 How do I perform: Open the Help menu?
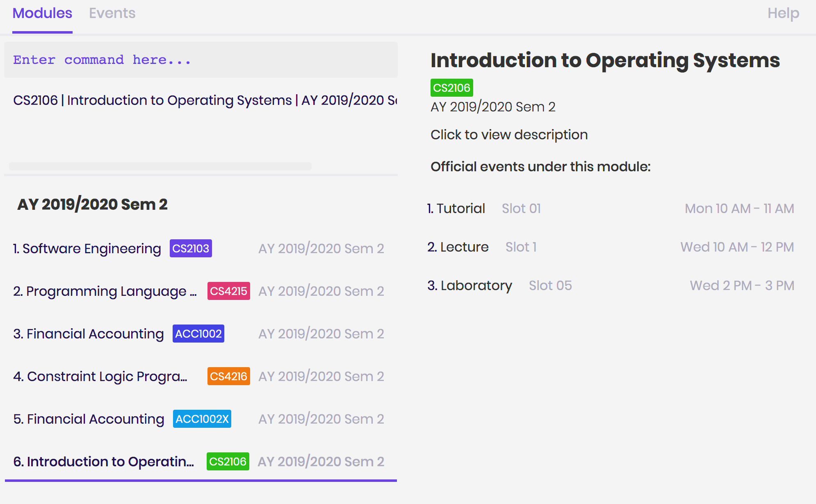point(783,14)
